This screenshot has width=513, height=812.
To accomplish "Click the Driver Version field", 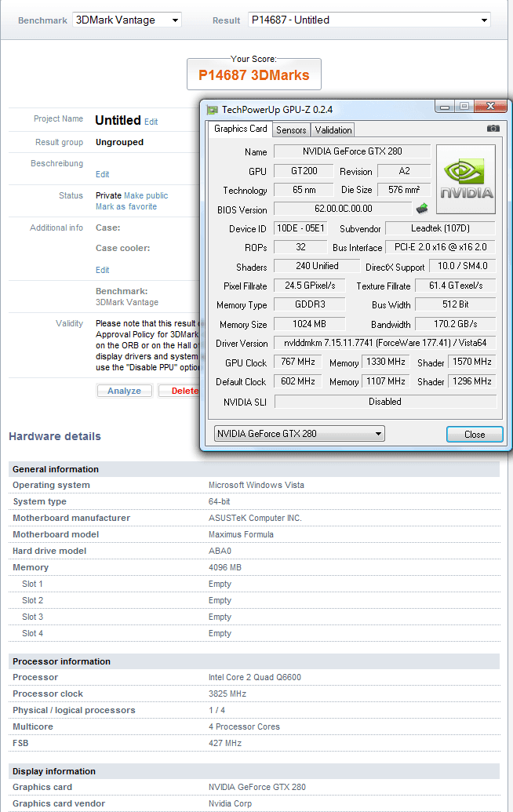I will (384, 343).
